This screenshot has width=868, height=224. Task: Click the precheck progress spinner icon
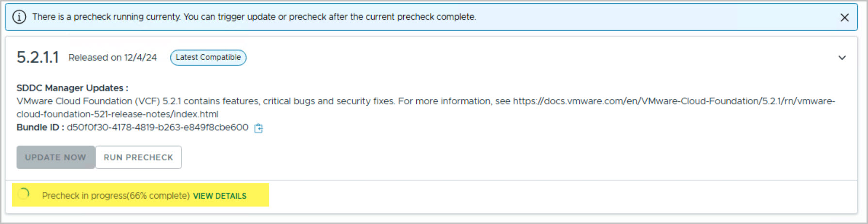pyautogui.click(x=23, y=194)
